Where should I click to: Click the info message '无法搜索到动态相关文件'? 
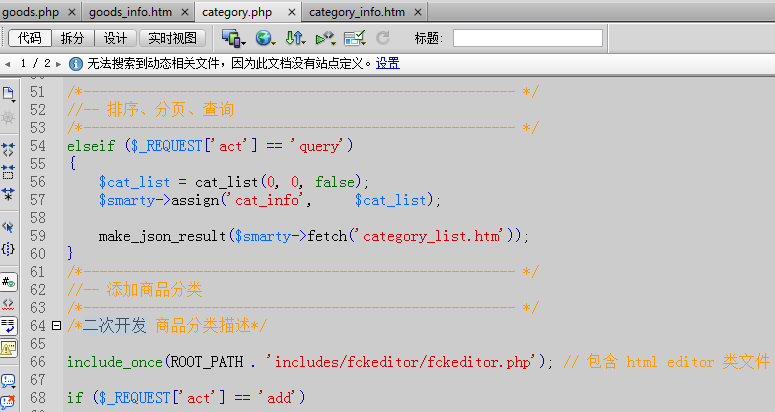point(153,63)
